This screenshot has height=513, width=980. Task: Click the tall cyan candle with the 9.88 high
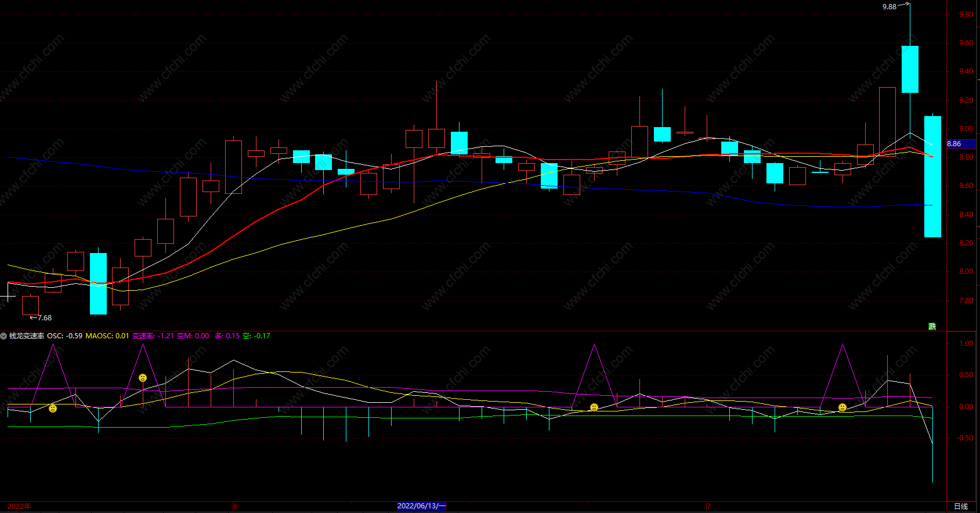910,69
